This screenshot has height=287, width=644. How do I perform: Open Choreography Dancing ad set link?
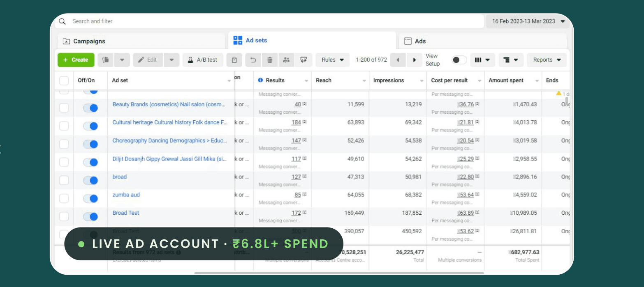click(x=169, y=140)
